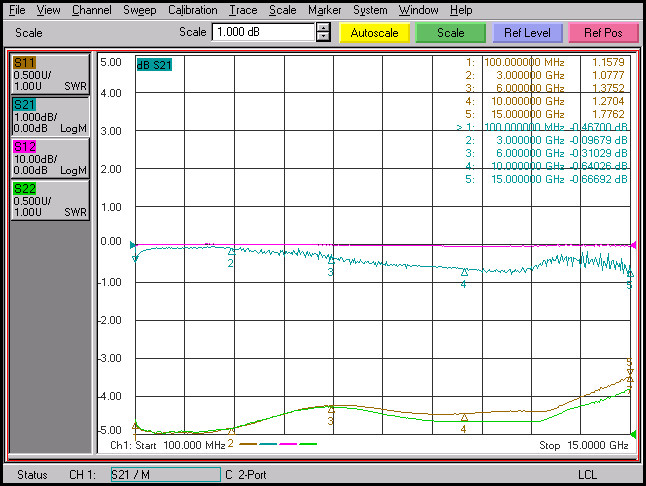Open the Marker menu
This screenshot has width=646, height=486.
click(324, 9)
